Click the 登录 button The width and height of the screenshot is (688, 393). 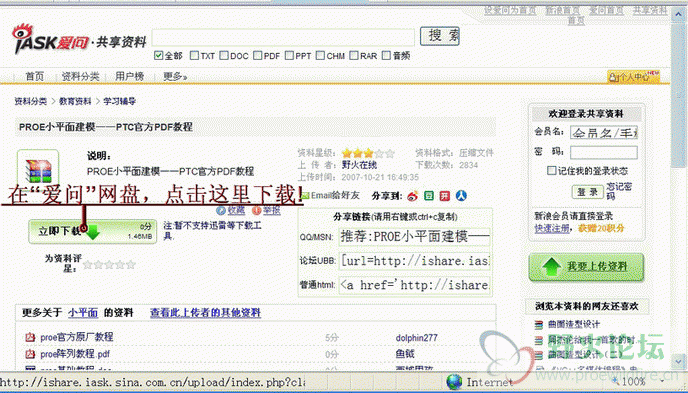(588, 192)
